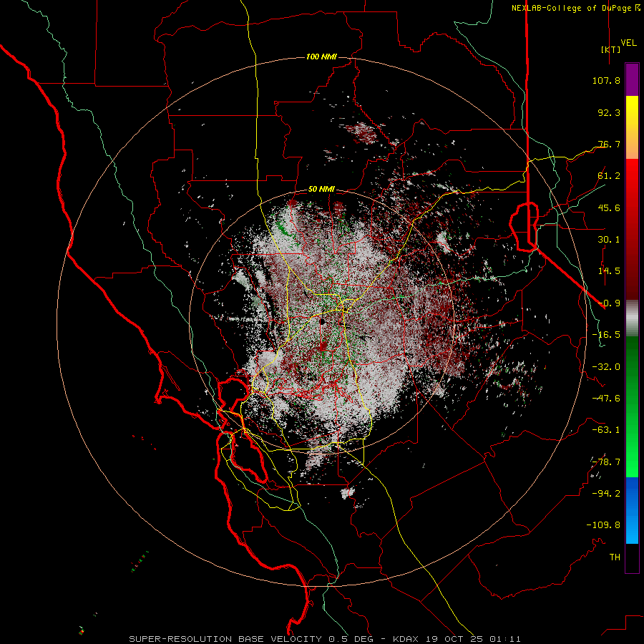644x644 pixels.
Task: Click the purple segment of the color bar
Action: tap(632, 79)
